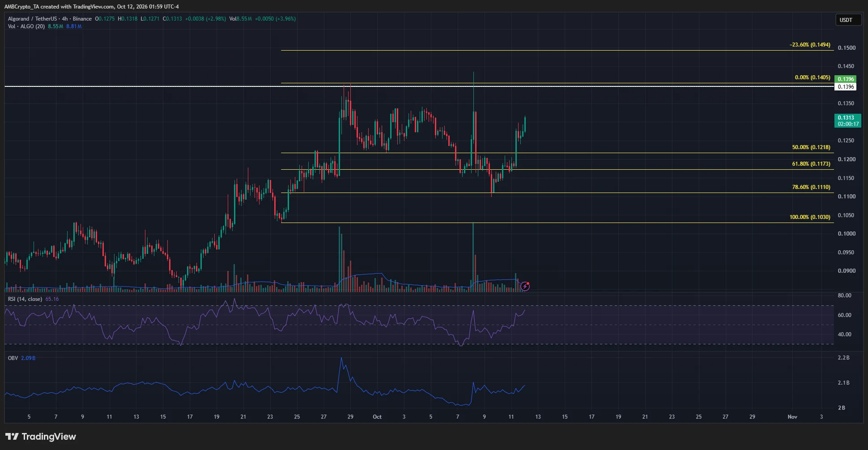Click the close value C0.1313
This screenshot has width=868, height=450.
pos(172,19)
